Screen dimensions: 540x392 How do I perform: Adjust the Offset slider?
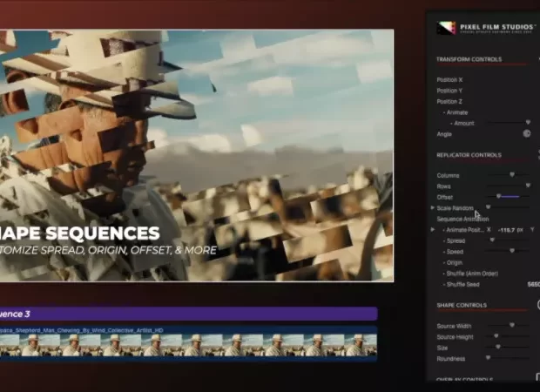(498, 196)
